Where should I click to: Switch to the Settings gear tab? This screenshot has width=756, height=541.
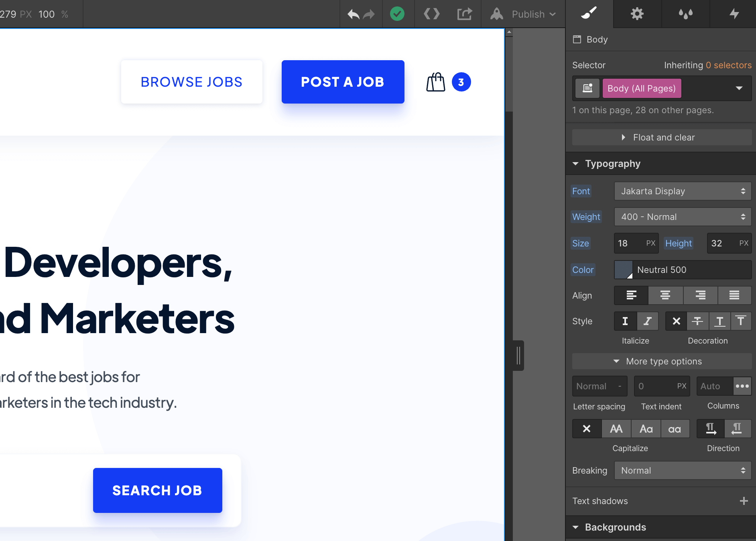pos(637,14)
